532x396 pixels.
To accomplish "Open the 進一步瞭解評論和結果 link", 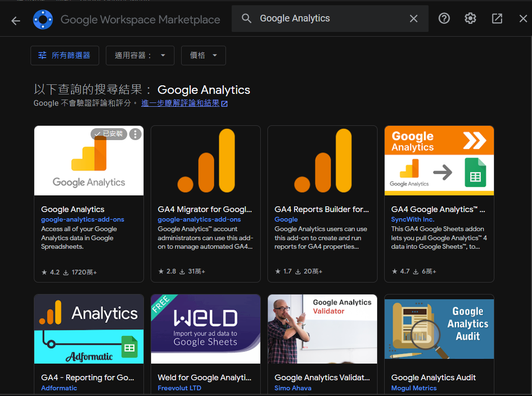I will click(x=184, y=103).
